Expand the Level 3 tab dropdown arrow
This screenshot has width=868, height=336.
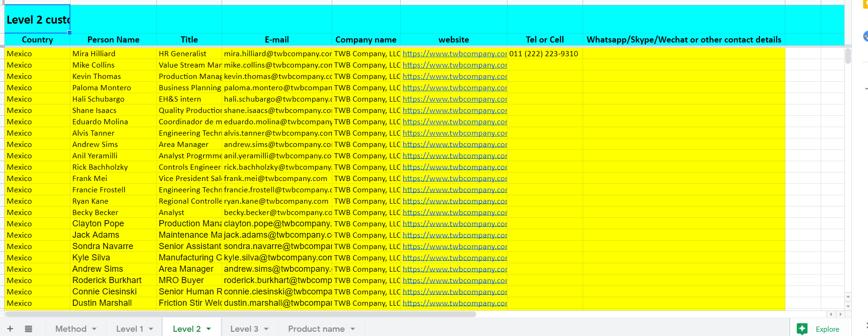266,329
